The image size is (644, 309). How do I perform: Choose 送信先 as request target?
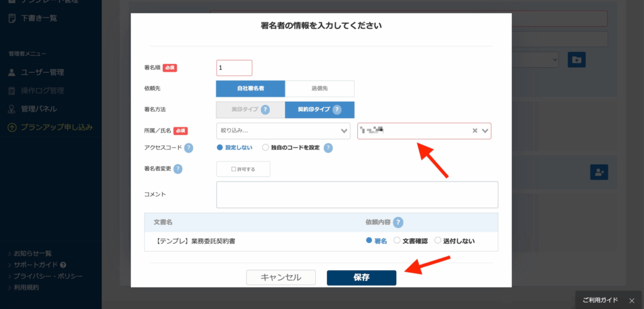coord(319,88)
